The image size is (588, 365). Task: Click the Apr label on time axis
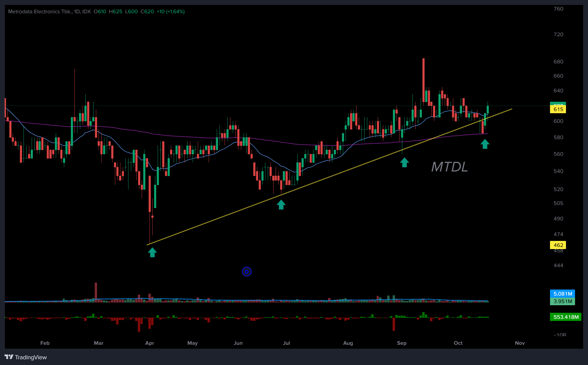(x=150, y=343)
